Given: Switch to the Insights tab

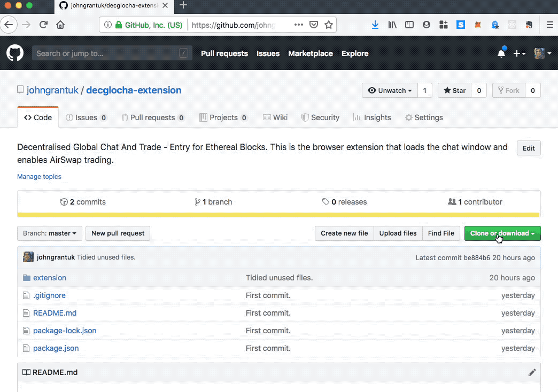Looking at the screenshot, I should (372, 117).
